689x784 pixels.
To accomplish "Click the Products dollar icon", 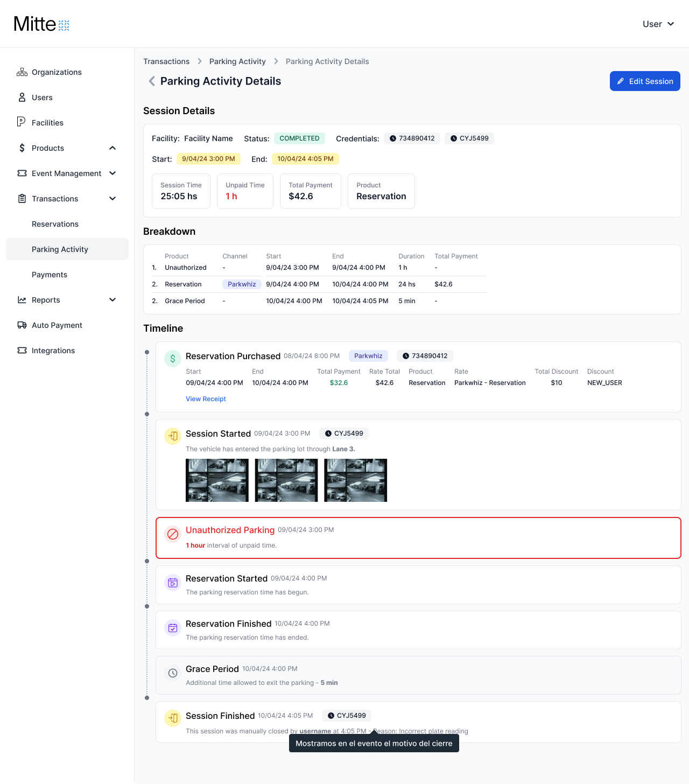I will [x=22, y=148].
